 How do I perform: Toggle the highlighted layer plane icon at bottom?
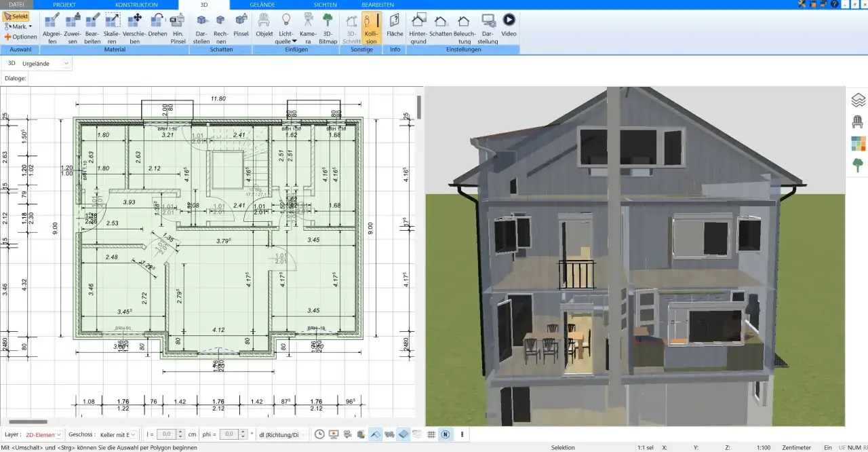(x=403, y=434)
